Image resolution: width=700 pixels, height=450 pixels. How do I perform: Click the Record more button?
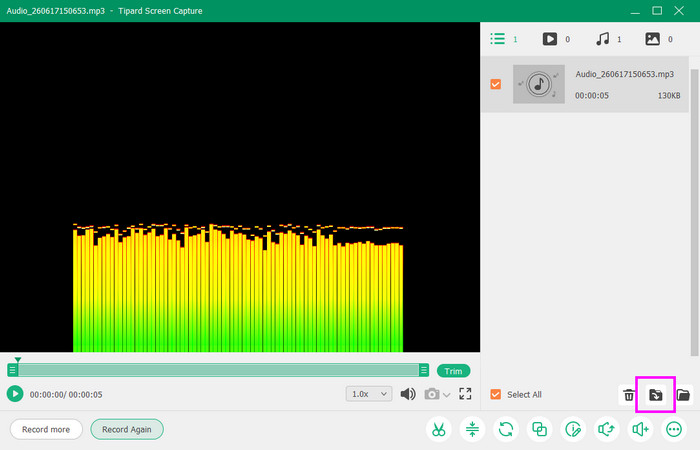pyautogui.click(x=46, y=429)
